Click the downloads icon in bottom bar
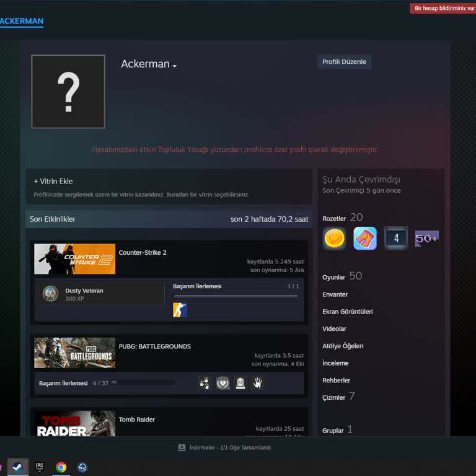 pos(182,447)
